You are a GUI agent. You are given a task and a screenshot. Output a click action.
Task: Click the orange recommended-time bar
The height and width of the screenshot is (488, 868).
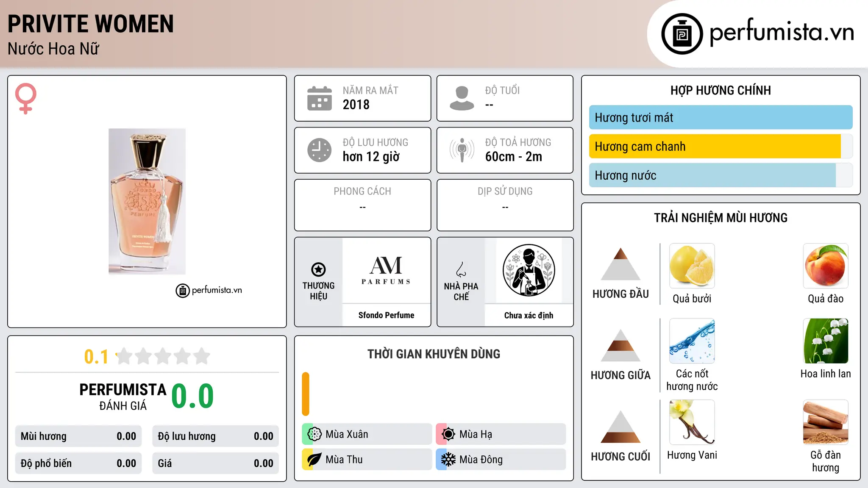tap(306, 394)
